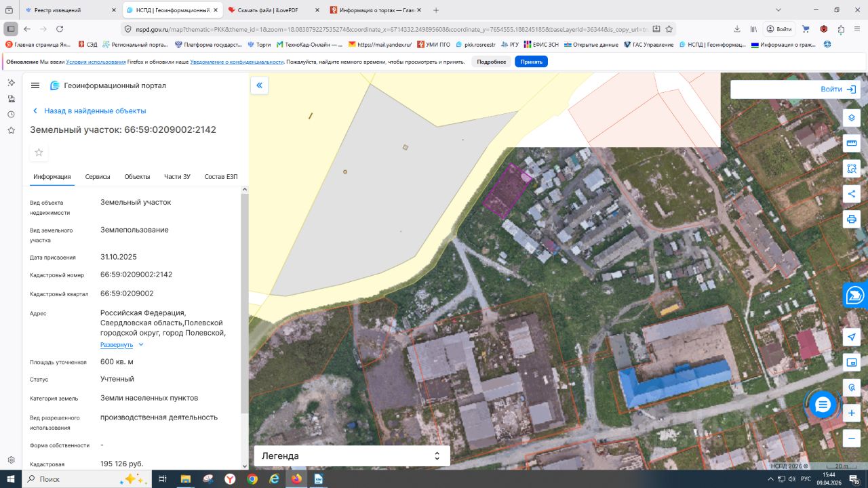Switch to Информация о торгах browser tab
The height and width of the screenshot is (488, 868).
376,10
